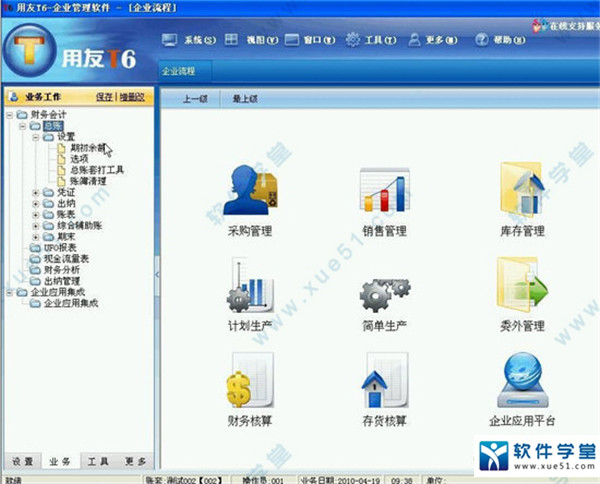The height and width of the screenshot is (484, 600).
Task: Open the 简单生产 gears icon
Action: [x=385, y=295]
